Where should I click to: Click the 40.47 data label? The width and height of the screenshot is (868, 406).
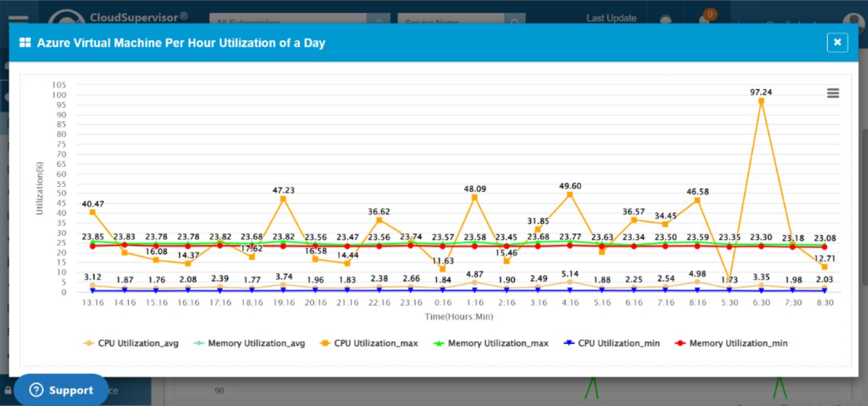click(93, 204)
